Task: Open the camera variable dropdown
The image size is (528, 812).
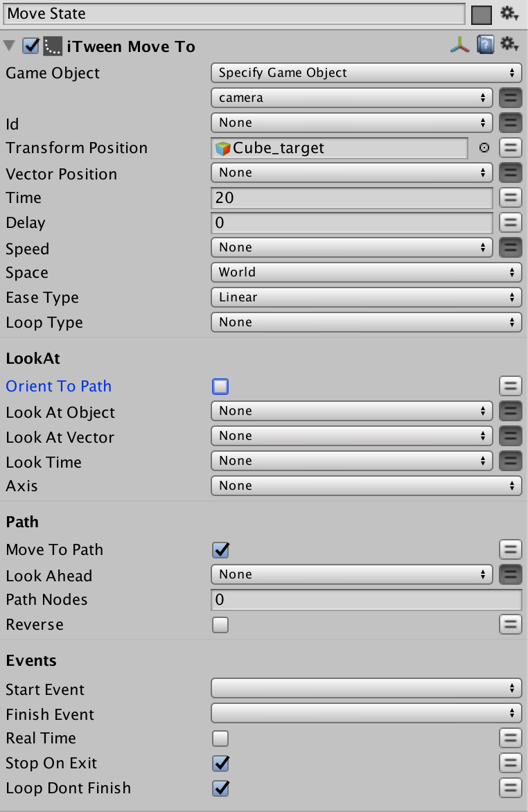Action: click(x=351, y=98)
